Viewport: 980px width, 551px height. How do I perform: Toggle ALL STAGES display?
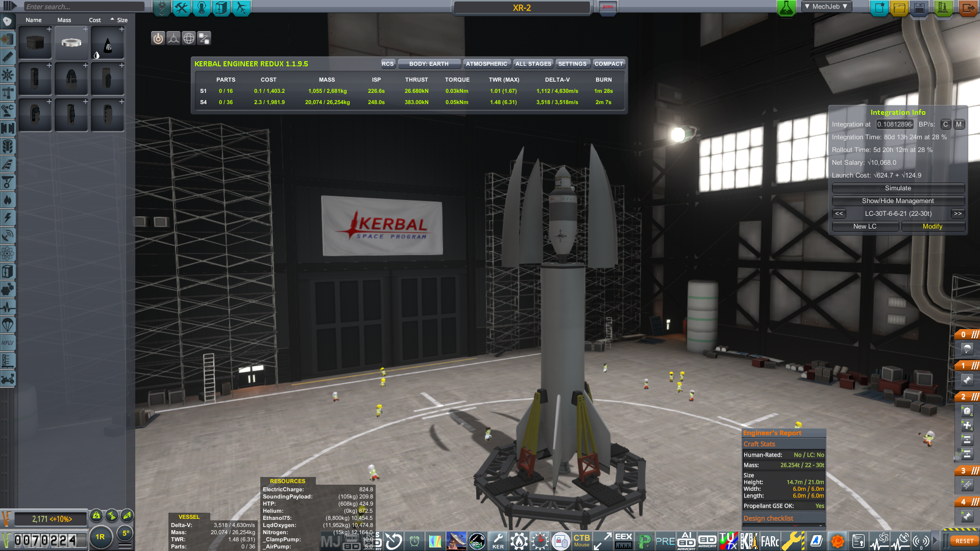pos(533,64)
